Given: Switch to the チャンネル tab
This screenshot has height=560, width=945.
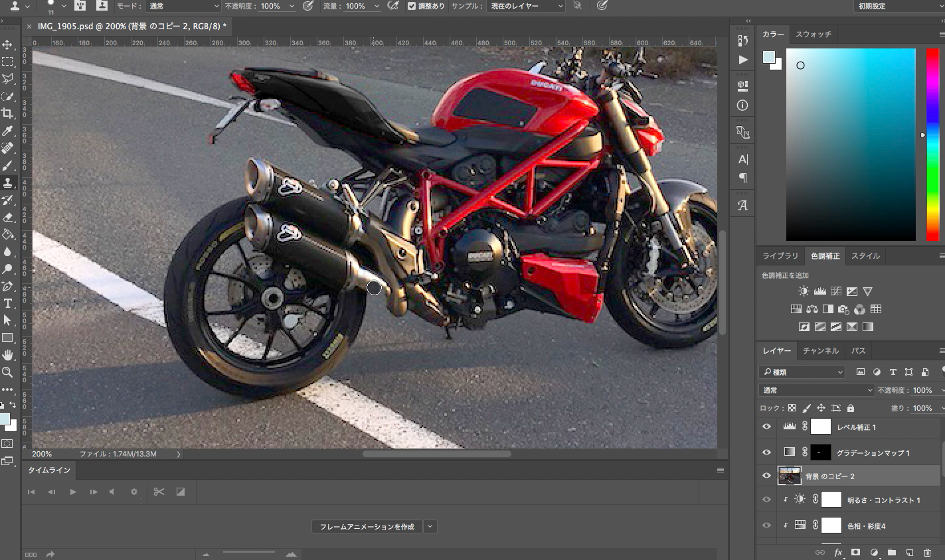Looking at the screenshot, I should [820, 350].
